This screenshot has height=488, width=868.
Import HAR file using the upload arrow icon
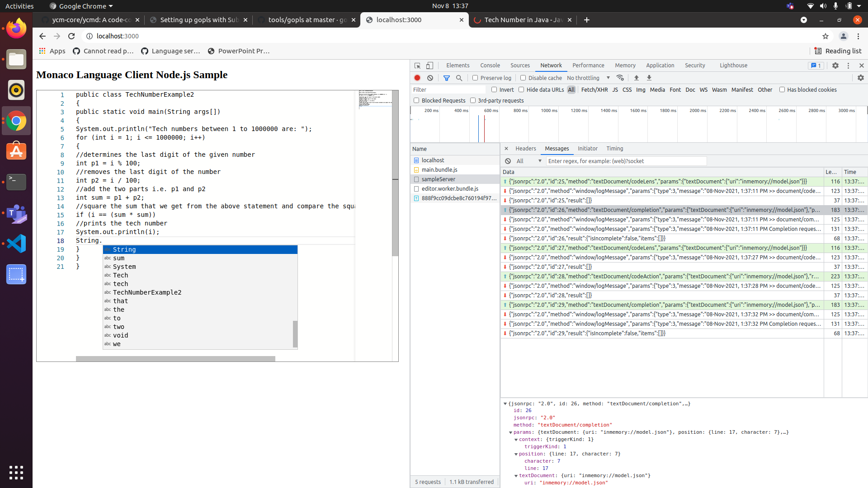[x=637, y=78]
